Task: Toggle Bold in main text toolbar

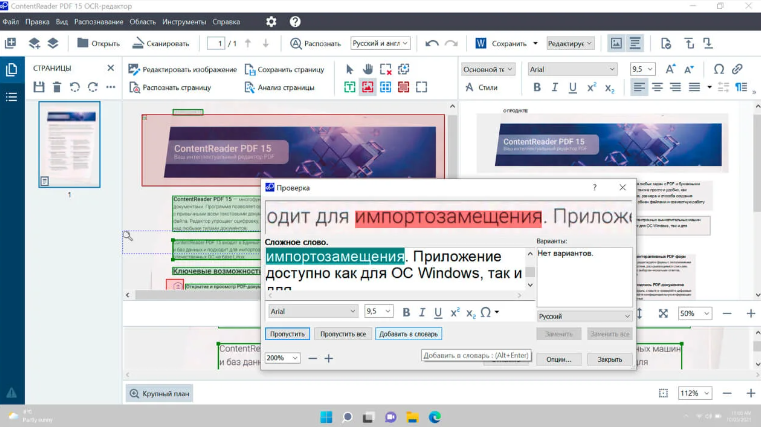Action: coord(537,87)
